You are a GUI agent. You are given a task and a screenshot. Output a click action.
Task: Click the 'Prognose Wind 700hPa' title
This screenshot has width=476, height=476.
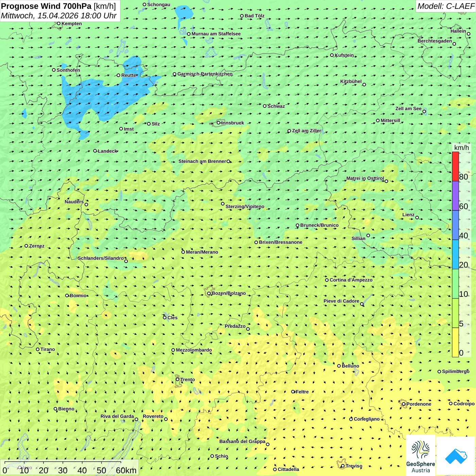click(x=46, y=6)
